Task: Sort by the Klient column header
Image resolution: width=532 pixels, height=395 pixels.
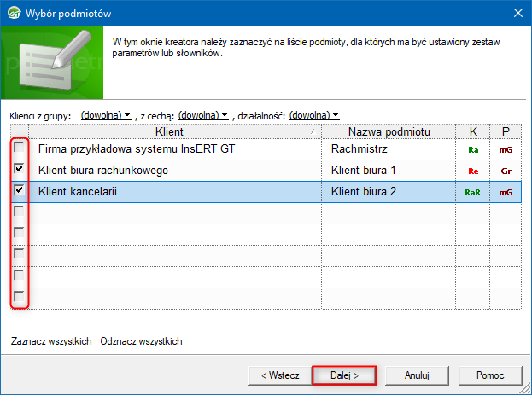Action: pyautogui.click(x=175, y=131)
